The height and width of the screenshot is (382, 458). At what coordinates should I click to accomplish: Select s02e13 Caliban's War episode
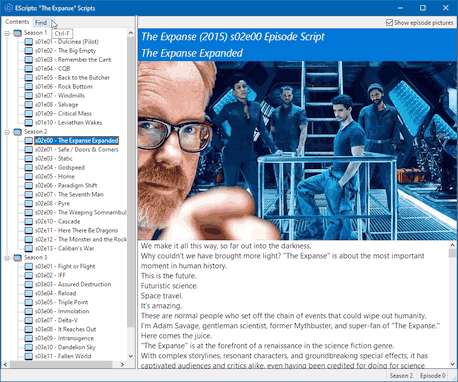click(x=64, y=249)
